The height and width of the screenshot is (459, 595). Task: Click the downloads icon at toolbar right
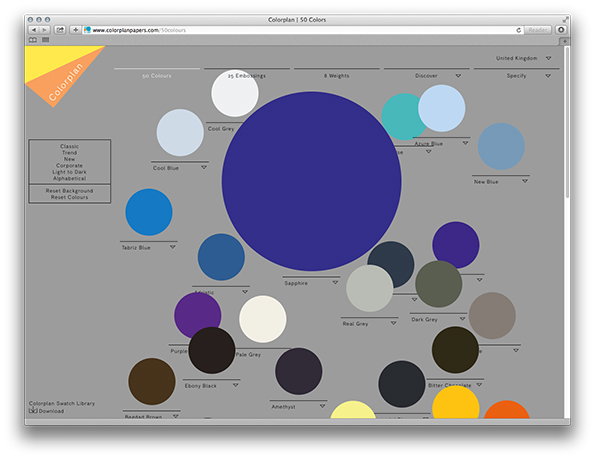coord(561,30)
